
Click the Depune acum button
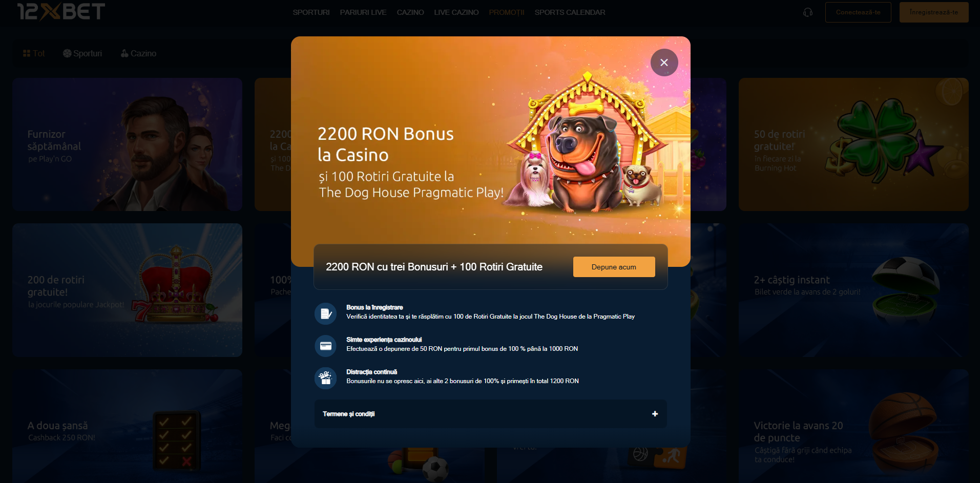(x=614, y=267)
